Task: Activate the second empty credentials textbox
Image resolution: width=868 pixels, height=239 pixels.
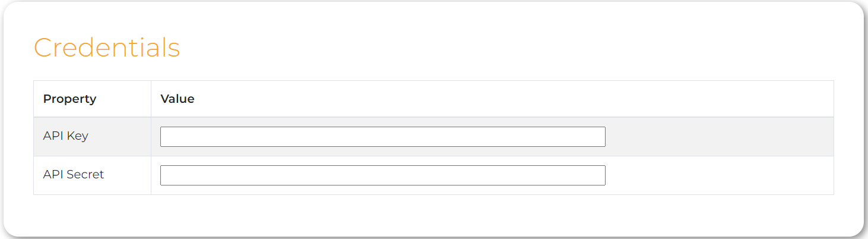Action: click(x=382, y=175)
